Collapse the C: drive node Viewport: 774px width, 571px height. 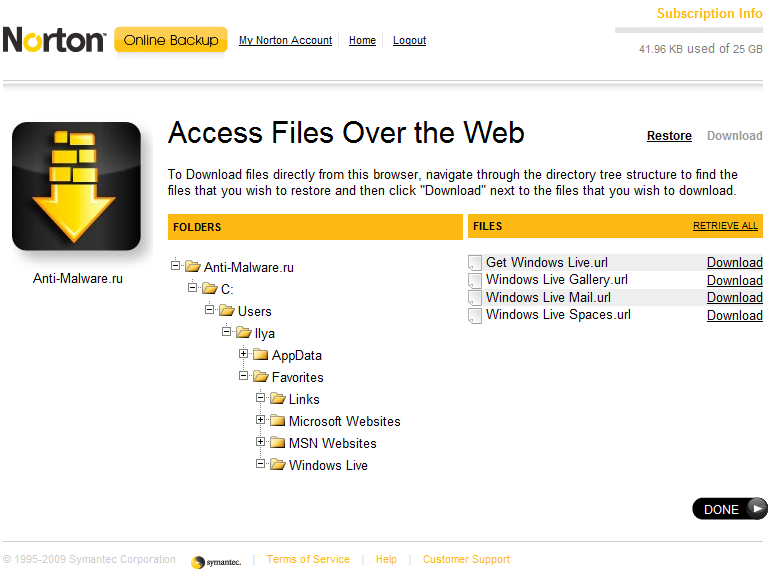pos(193,287)
